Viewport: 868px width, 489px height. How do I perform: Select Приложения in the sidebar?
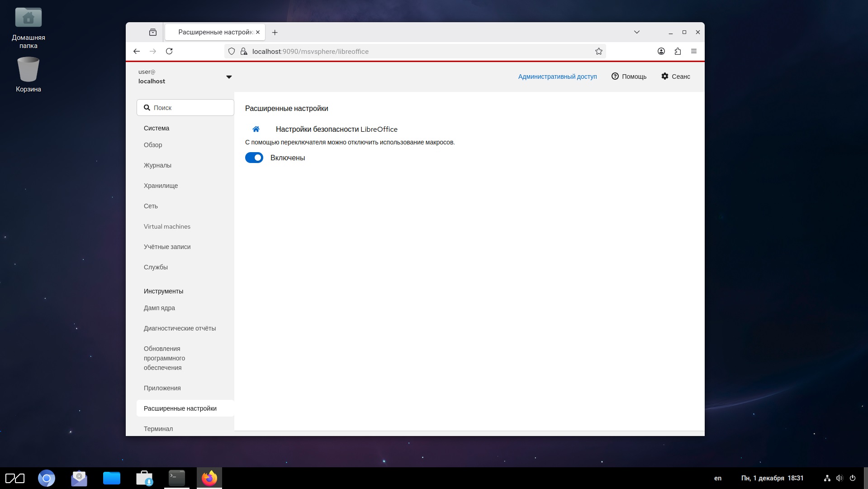(162, 388)
